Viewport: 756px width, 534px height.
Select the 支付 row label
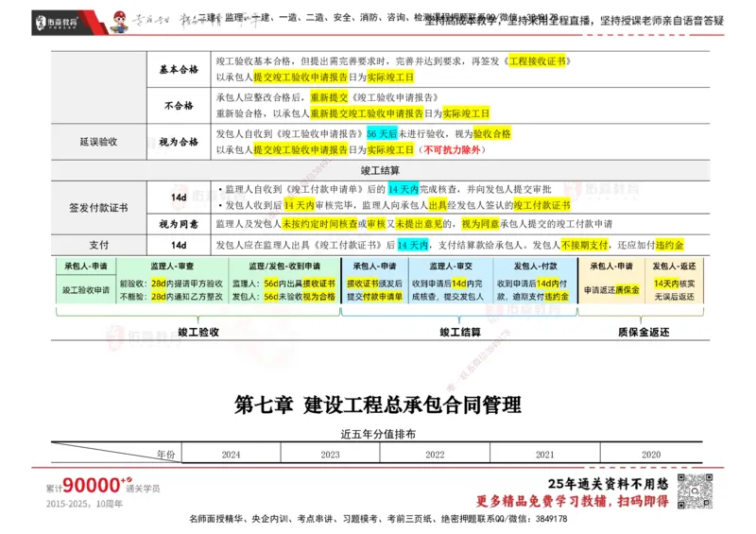98,245
